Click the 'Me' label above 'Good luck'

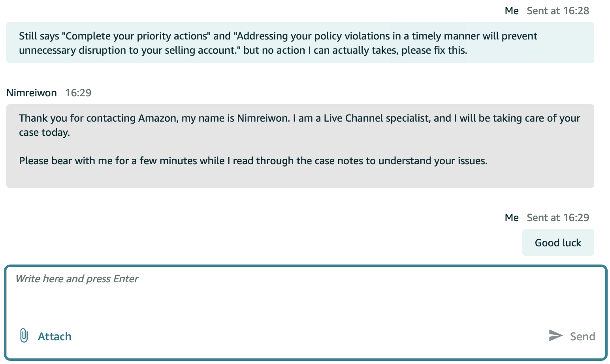(512, 218)
